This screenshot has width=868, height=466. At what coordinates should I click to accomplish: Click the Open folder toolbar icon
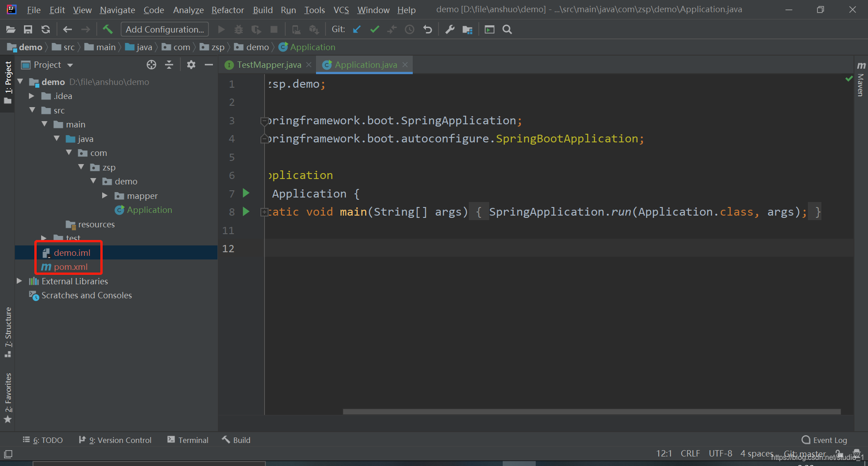pos(11,29)
